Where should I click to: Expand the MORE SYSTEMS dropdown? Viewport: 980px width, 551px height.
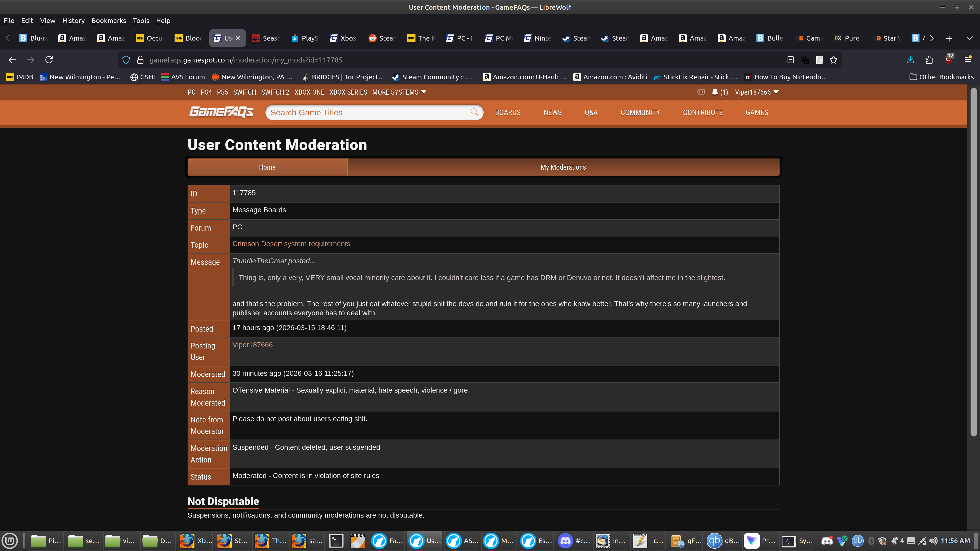[399, 92]
